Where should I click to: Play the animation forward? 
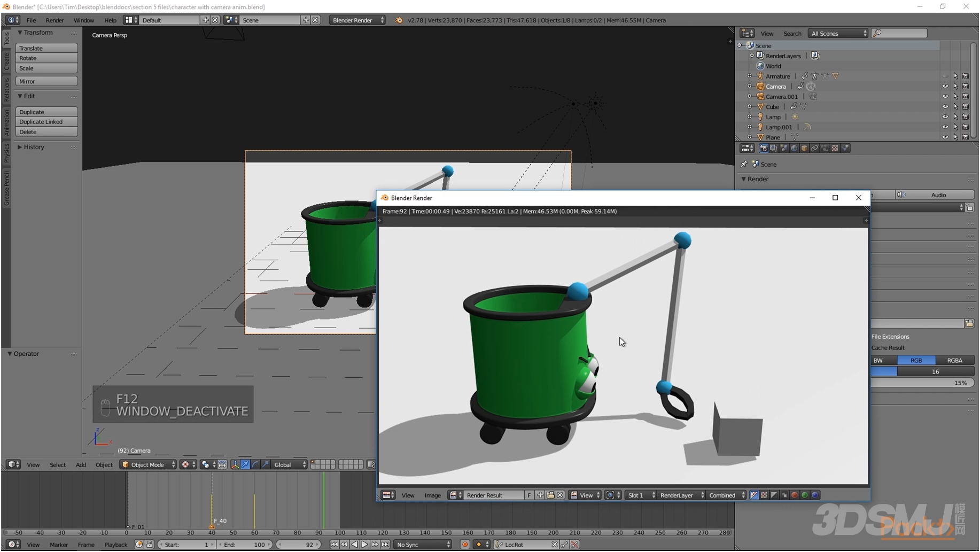pos(364,545)
